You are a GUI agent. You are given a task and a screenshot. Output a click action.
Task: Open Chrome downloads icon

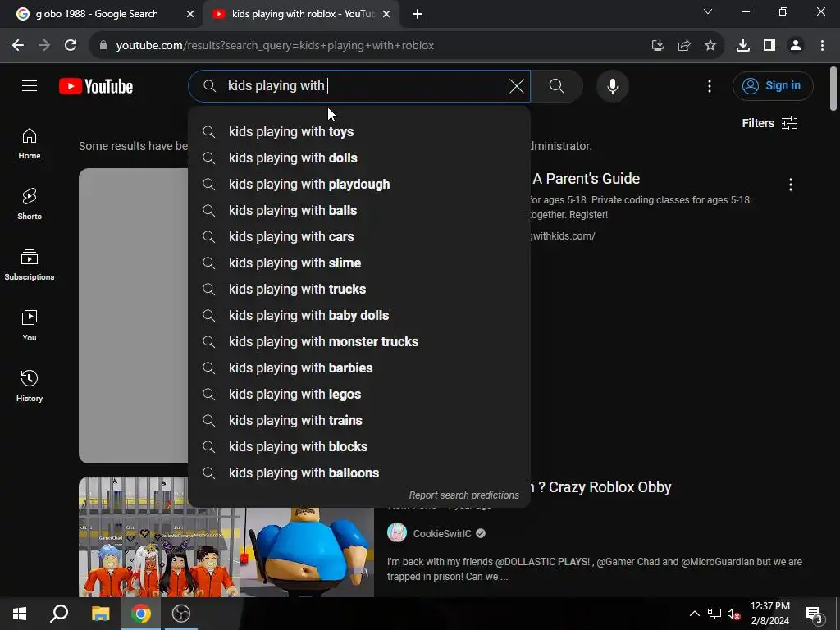(743, 46)
